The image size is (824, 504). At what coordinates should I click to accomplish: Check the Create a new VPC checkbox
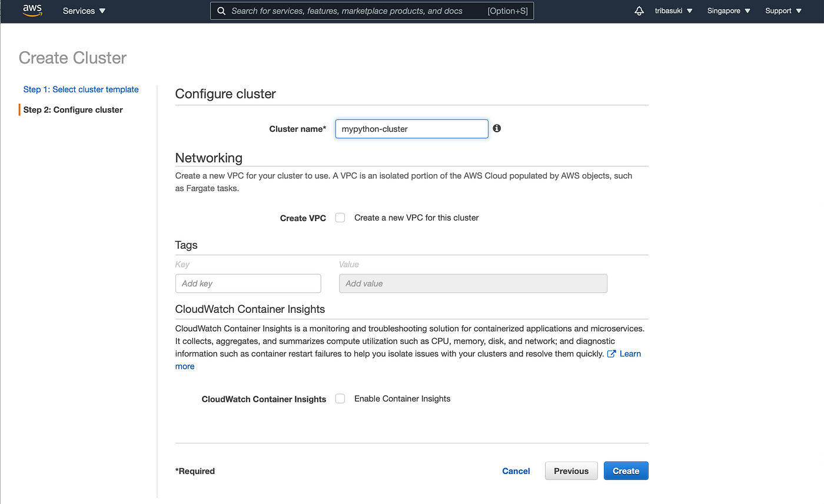[340, 217]
